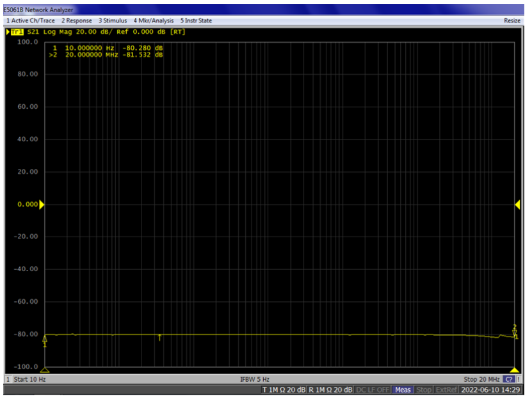
Task: Click the T 1MΩ 20 dB port status
Action: pyautogui.click(x=284, y=390)
